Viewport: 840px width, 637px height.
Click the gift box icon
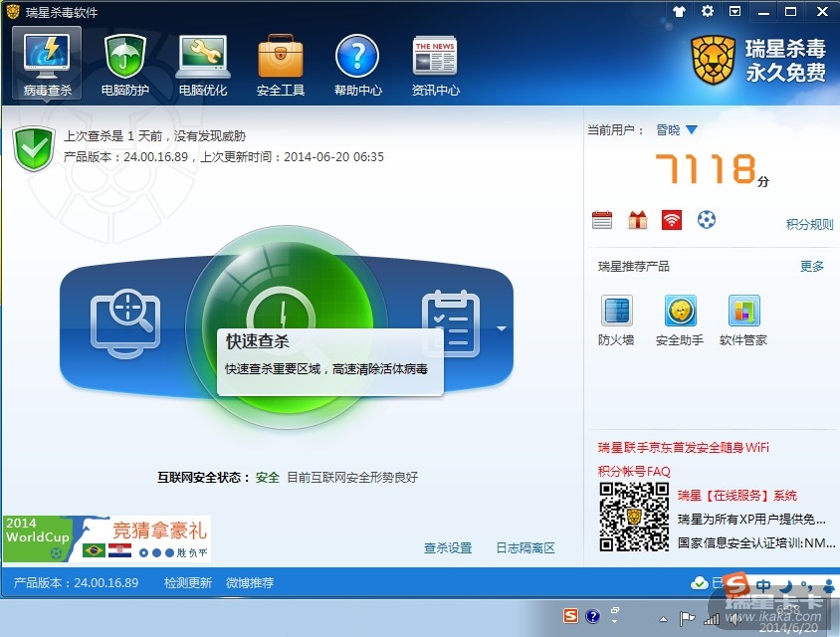(x=638, y=220)
